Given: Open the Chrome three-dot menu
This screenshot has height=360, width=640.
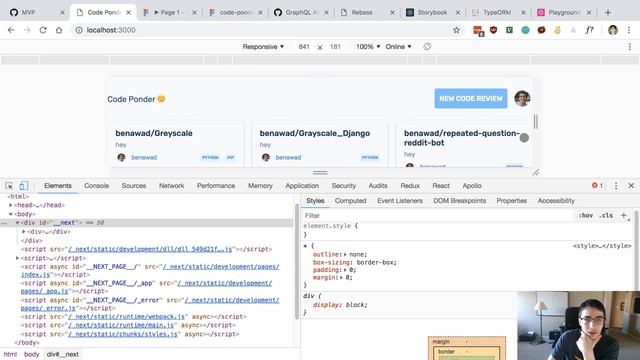Looking at the screenshot, I should 629,30.
